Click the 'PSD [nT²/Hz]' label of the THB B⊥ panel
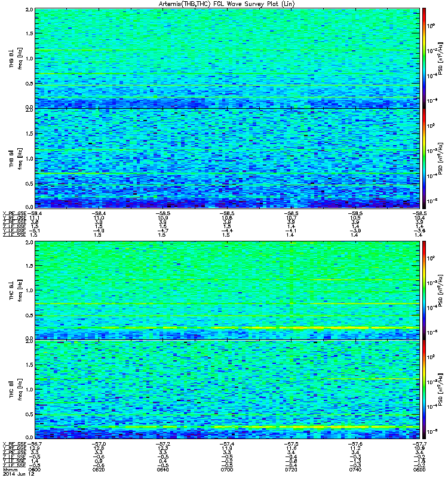The image size is (448, 478). (441, 59)
